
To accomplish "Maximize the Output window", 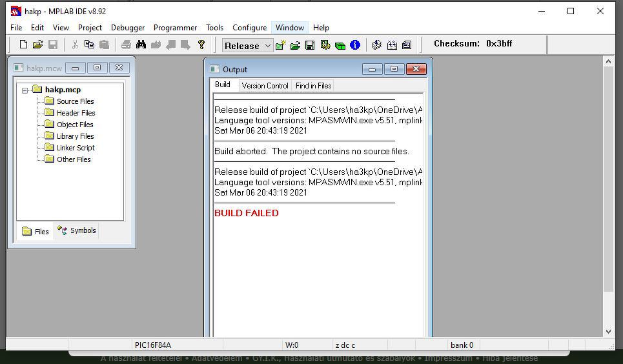I will (x=394, y=69).
